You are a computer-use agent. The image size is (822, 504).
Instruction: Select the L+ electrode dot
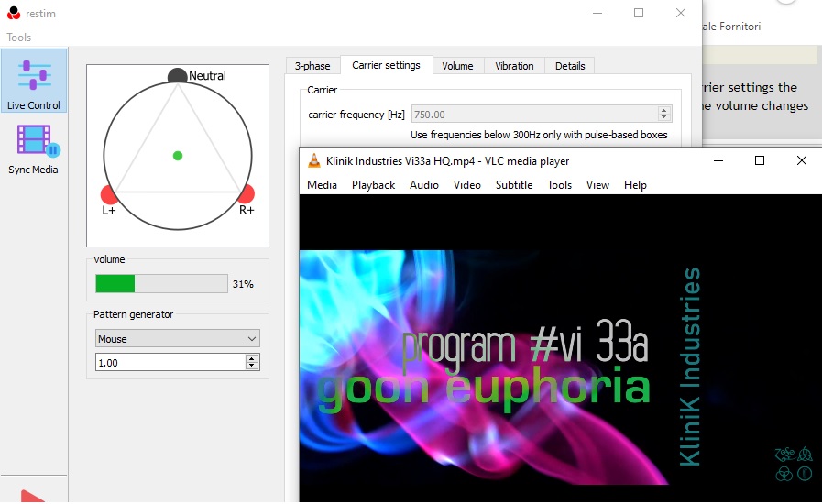pyautogui.click(x=109, y=194)
